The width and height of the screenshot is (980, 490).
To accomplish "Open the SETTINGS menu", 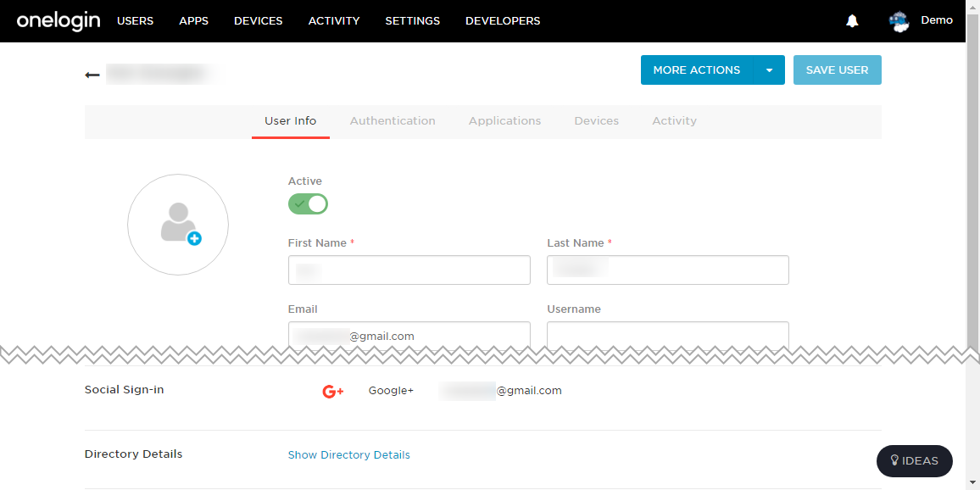I will (x=413, y=20).
